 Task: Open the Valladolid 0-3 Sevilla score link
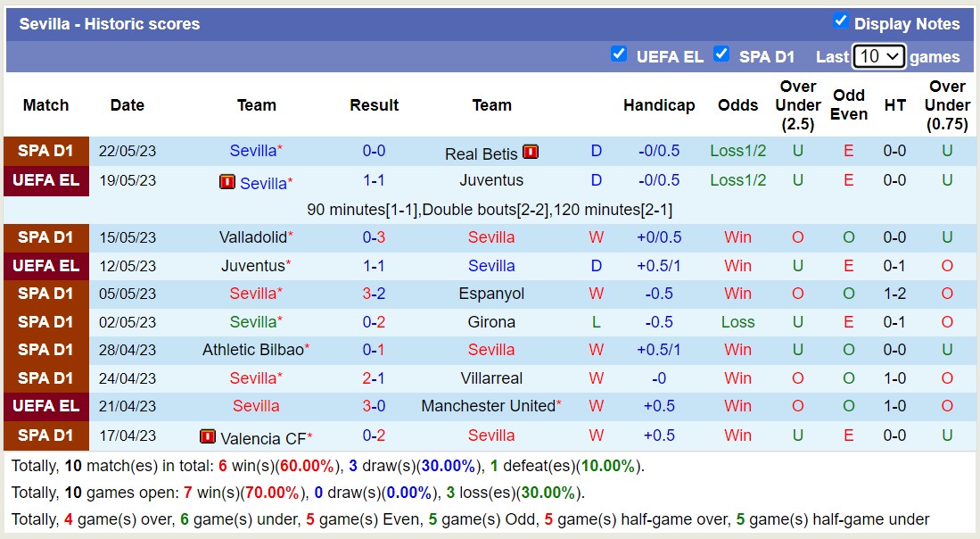click(374, 237)
